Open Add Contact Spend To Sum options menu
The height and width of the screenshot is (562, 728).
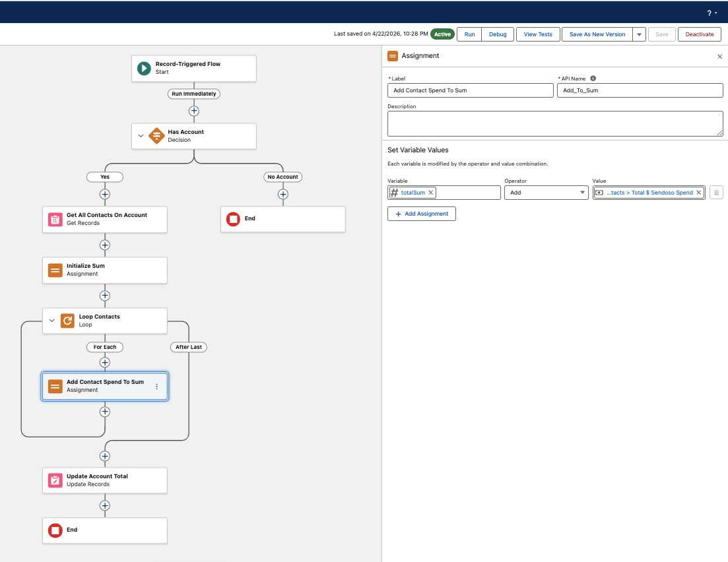pos(157,386)
